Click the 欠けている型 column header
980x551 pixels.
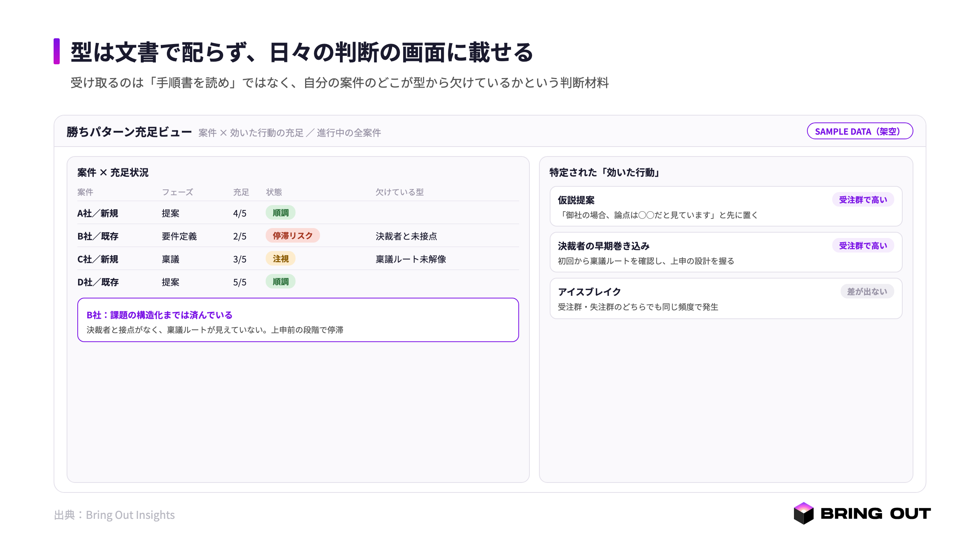coord(400,192)
